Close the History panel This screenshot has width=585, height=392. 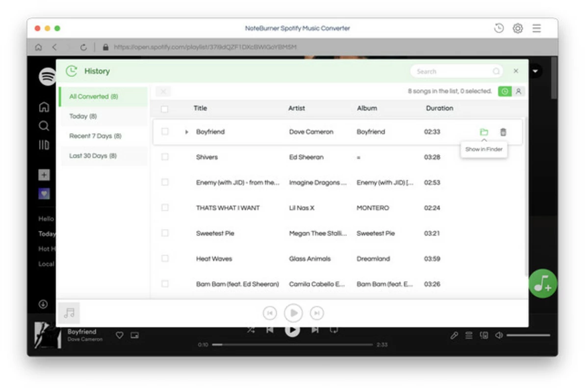(x=515, y=71)
